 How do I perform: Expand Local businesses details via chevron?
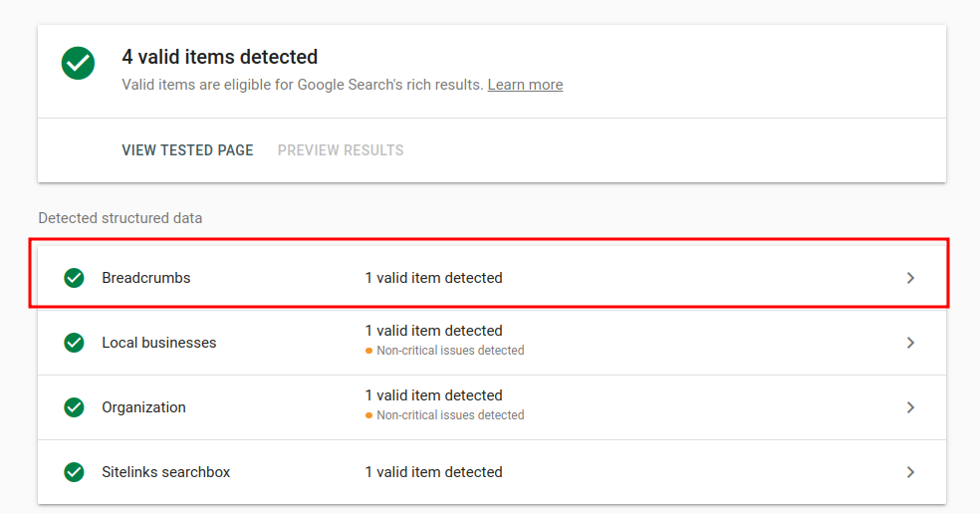(910, 343)
